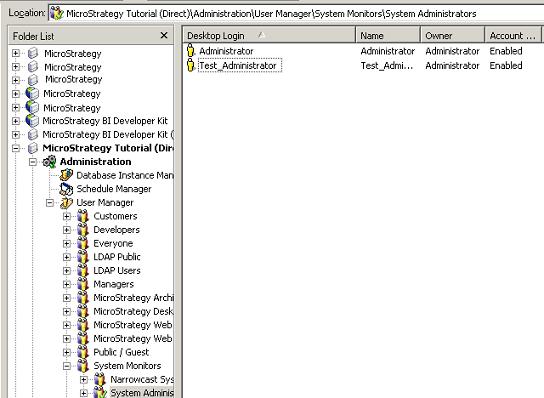
Task: Select the LDAP Users tree item
Action: click(x=117, y=271)
